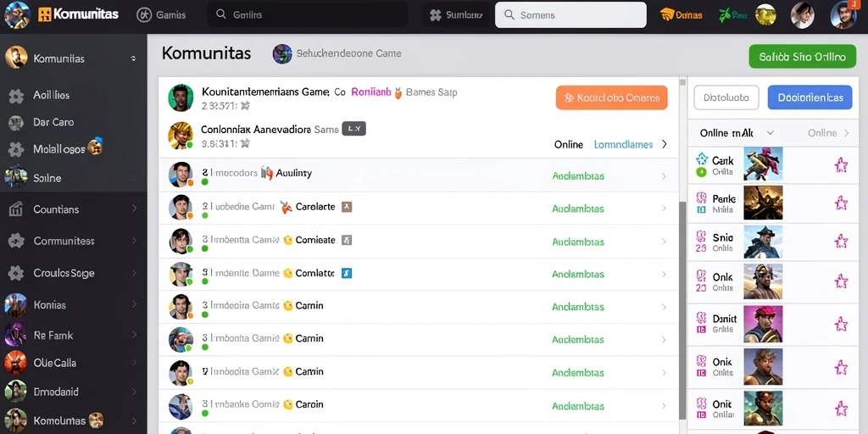This screenshot has width=868, height=434.
Task: Click the Carolarte row user avatar
Action: pos(181,209)
